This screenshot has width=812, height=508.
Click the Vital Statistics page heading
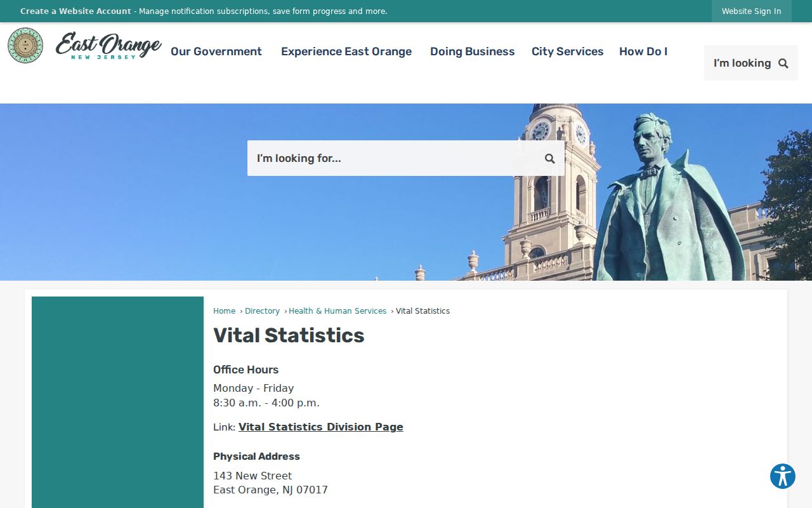[289, 335]
